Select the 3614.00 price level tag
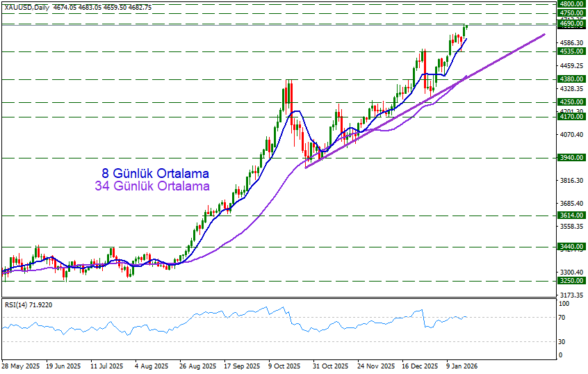Screen dimensions: 588x374 [571, 216]
